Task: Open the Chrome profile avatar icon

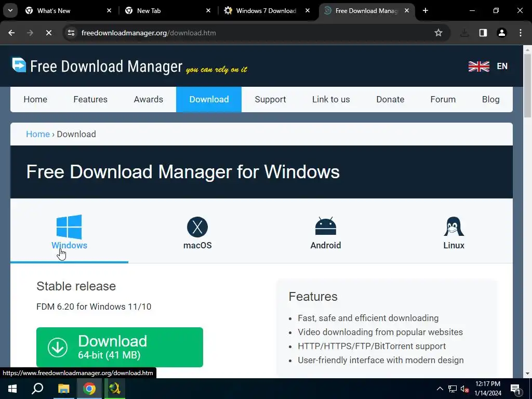Action: 502,33
